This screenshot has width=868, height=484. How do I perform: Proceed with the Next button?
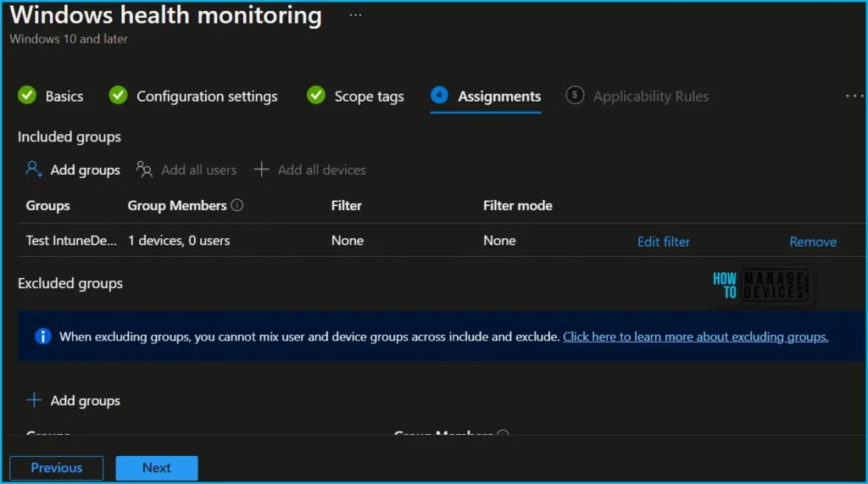157,468
